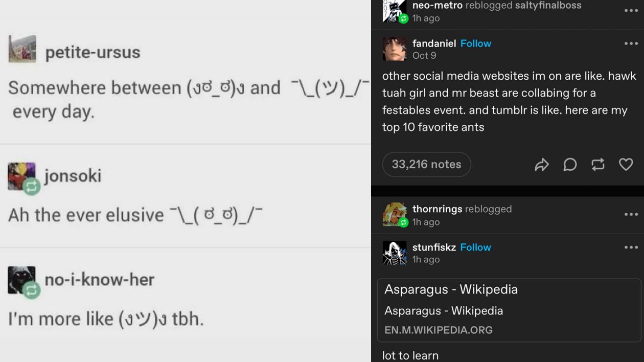644x362 pixels.
Task: Open the 33,216 notes button
Action: click(x=426, y=165)
